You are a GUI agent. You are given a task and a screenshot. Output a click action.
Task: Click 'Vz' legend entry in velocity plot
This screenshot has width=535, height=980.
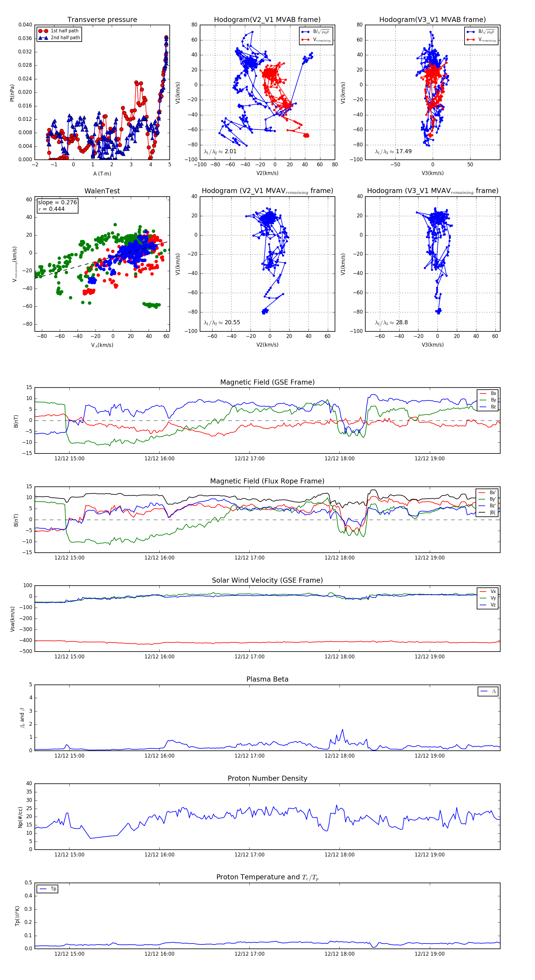(488, 605)
